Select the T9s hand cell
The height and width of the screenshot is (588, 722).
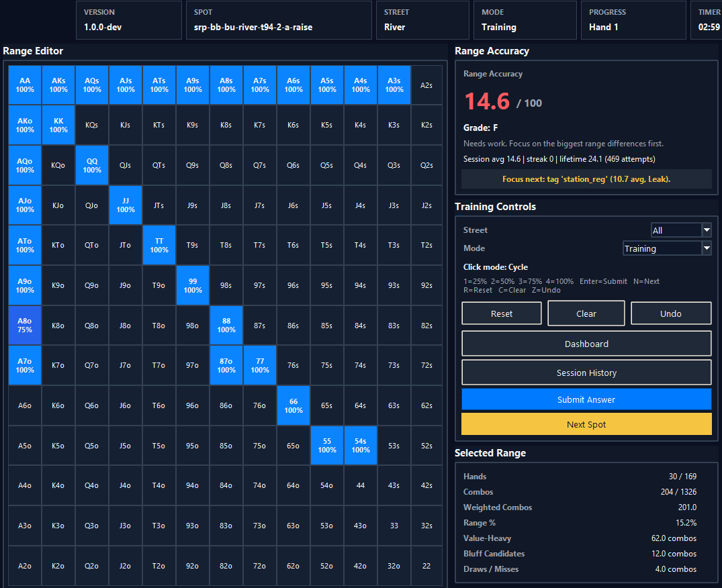click(x=193, y=245)
